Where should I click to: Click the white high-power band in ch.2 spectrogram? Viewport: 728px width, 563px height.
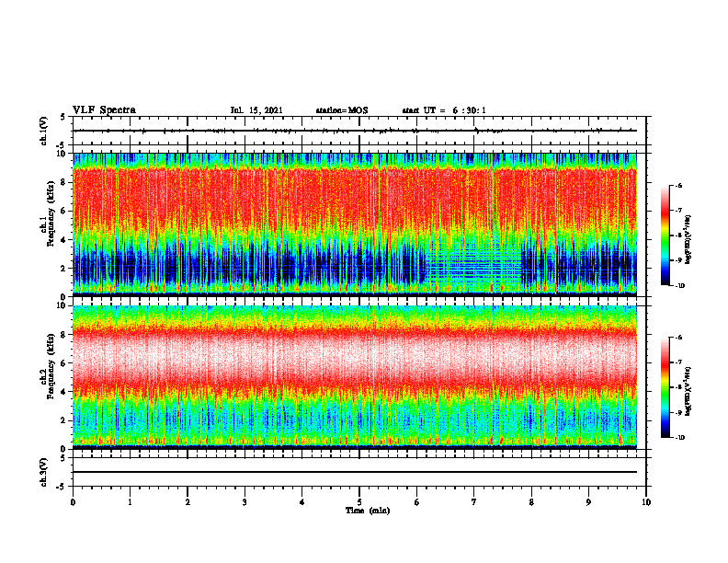click(355, 355)
